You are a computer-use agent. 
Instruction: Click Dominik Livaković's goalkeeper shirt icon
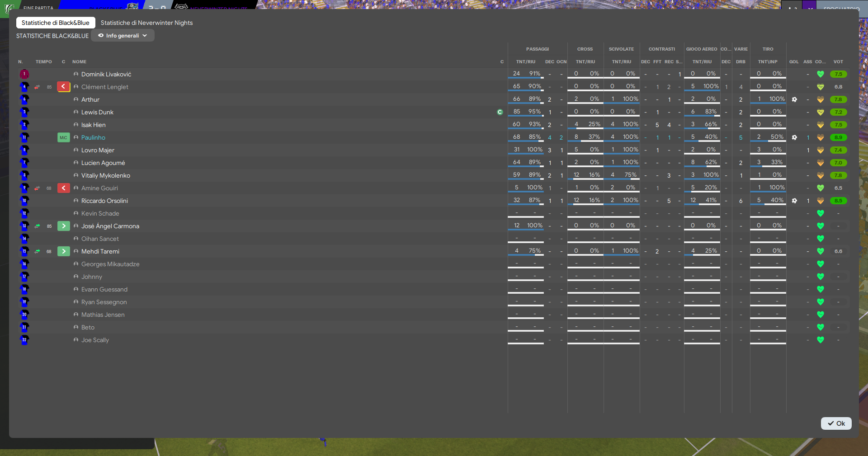click(24, 74)
